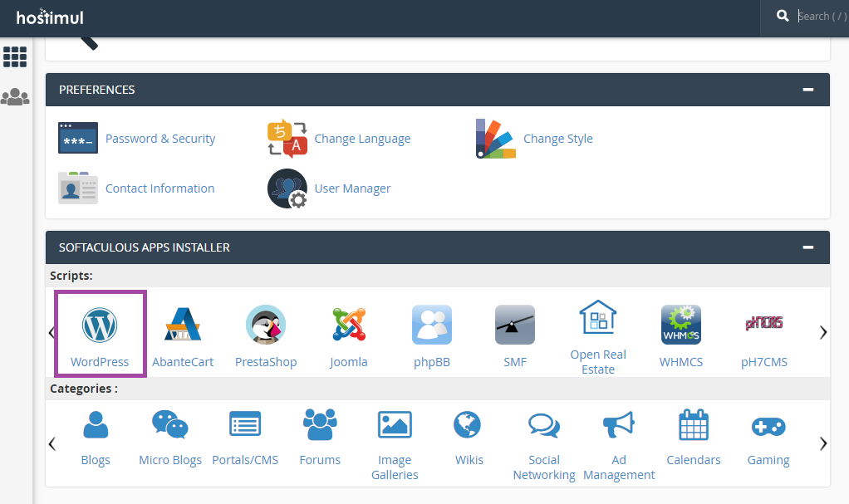Go to the Change Language link
849x504 pixels.
362,139
